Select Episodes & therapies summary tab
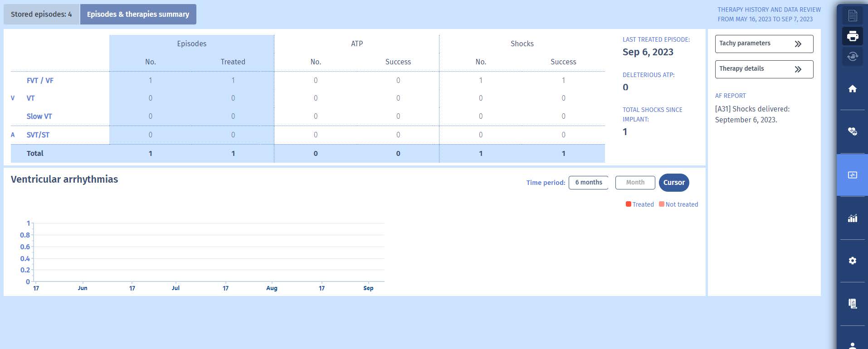The width and height of the screenshot is (868, 349). [x=138, y=15]
